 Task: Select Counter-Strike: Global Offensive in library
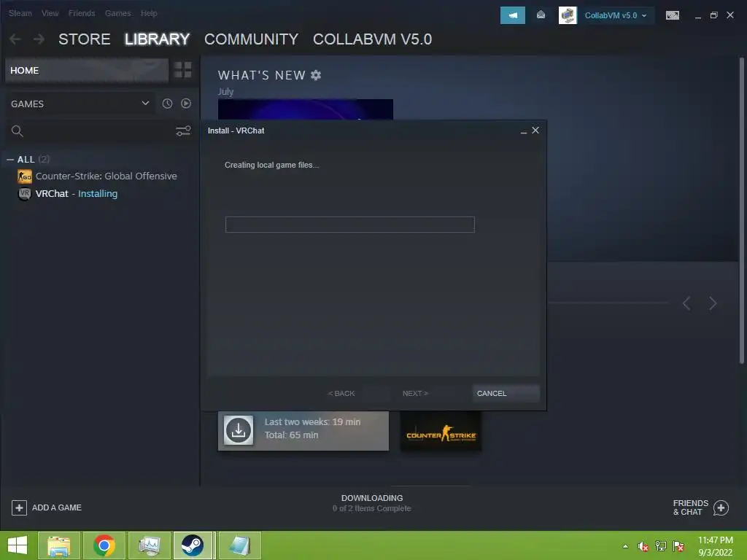click(107, 176)
